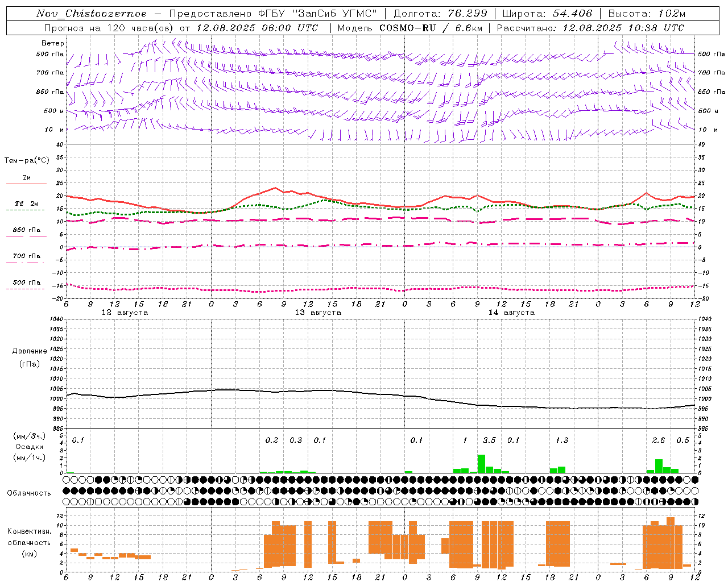Image resolution: width=728 pixels, height=582 pixels.
Task: Click the Ветер wind panel label
Action: click(53, 43)
